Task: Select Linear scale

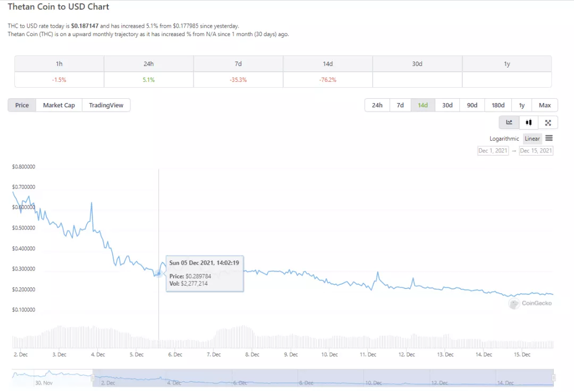Action: pos(532,139)
